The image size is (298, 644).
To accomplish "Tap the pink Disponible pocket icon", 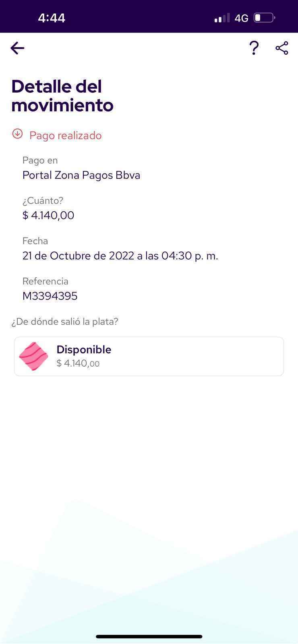I will point(33,356).
